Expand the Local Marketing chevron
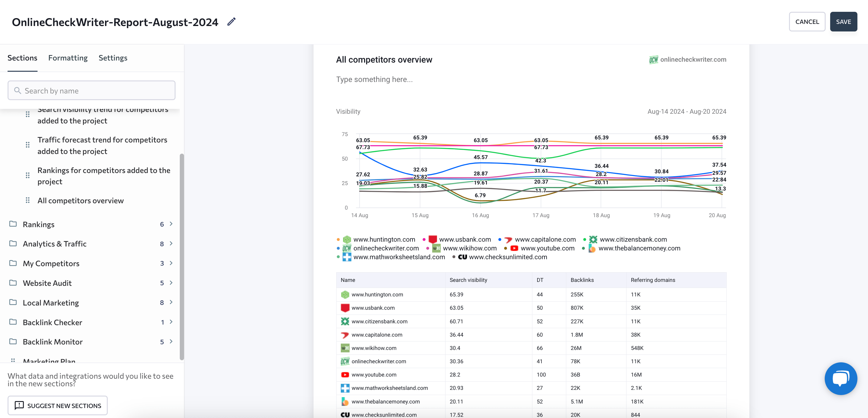The height and width of the screenshot is (418, 868). pos(171,302)
